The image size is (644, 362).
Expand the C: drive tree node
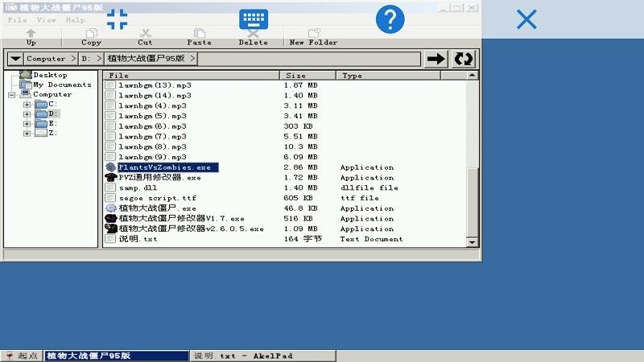pos(27,105)
